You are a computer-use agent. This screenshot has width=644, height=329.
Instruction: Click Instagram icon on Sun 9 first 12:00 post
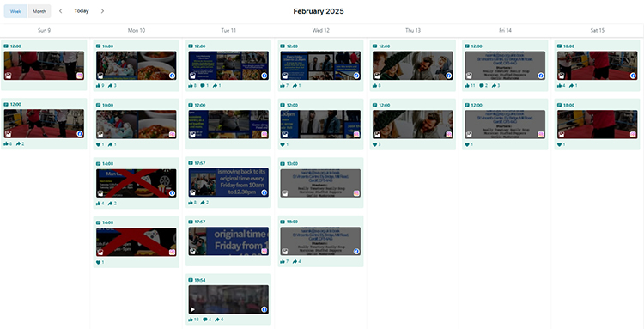click(x=80, y=76)
